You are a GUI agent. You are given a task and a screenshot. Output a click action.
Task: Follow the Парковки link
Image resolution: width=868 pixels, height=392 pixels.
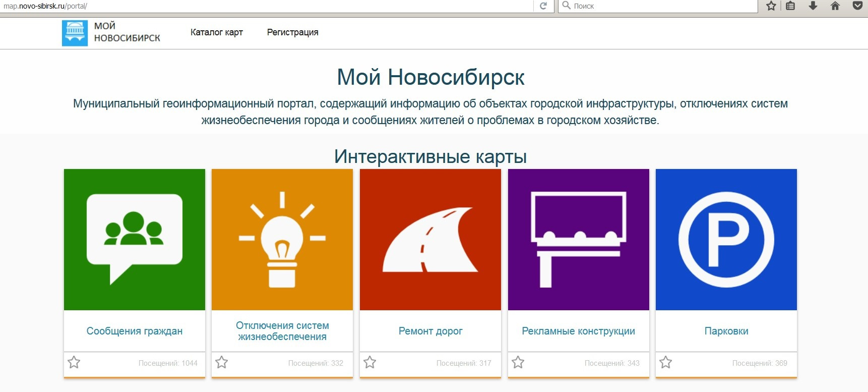click(726, 331)
